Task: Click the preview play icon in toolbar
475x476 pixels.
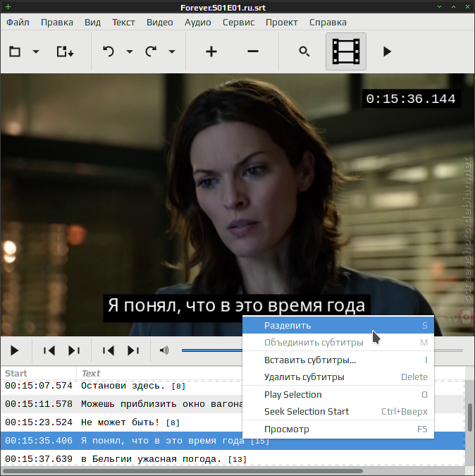Action: [x=387, y=51]
